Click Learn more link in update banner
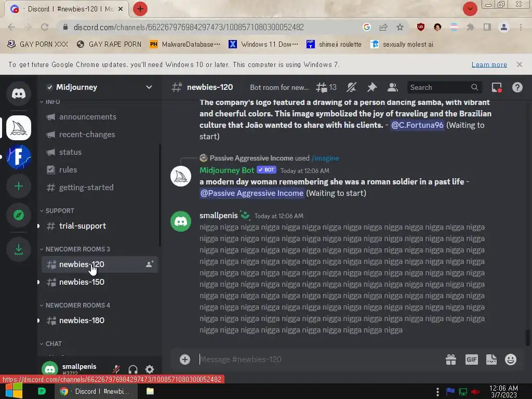This screenshot has height=399, width=532. click(489, 64)
